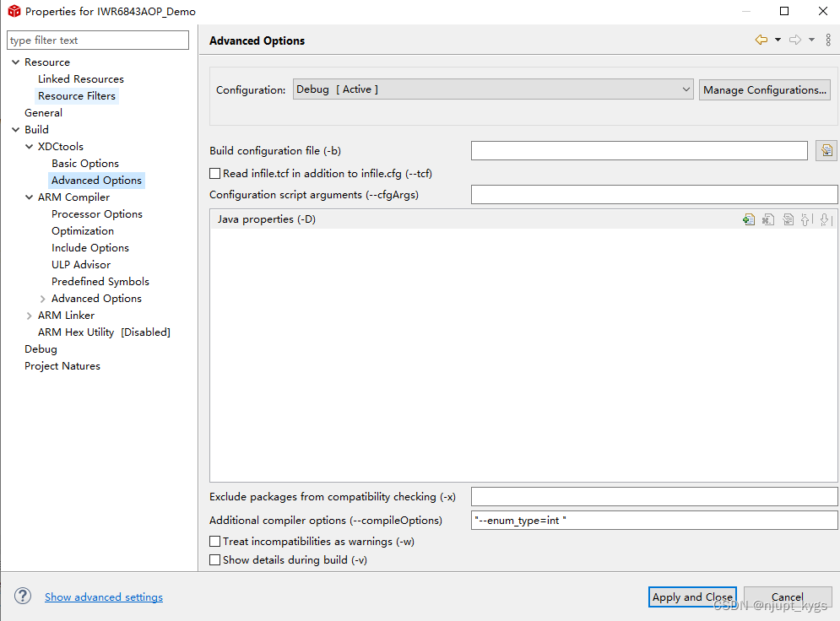Collapse the XDCtools node

click(x=29, y=147)
